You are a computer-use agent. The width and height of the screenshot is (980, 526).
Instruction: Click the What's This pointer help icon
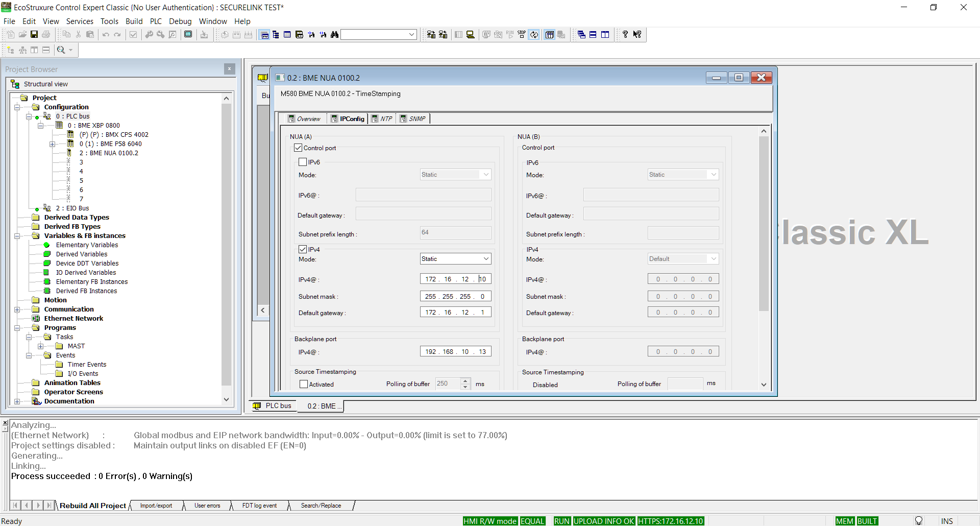(x=638, y=34)
